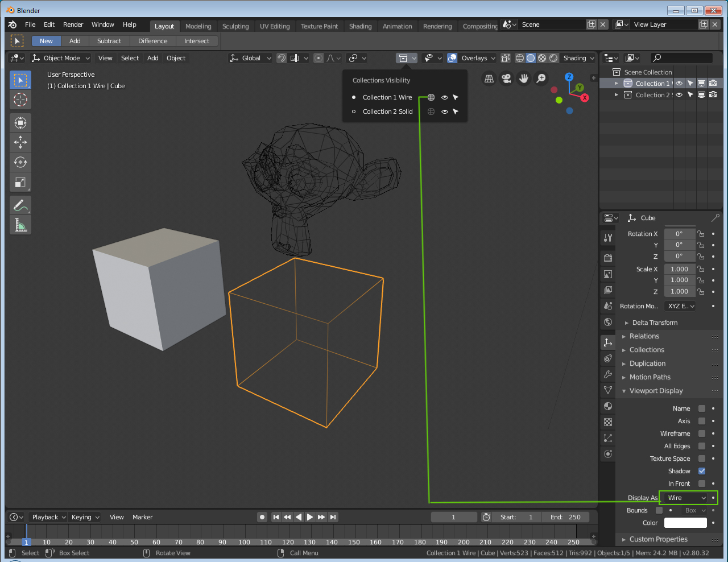Select the Move tool
The image size is (728, 562).
pyautogui.click(x=20, y=142)
